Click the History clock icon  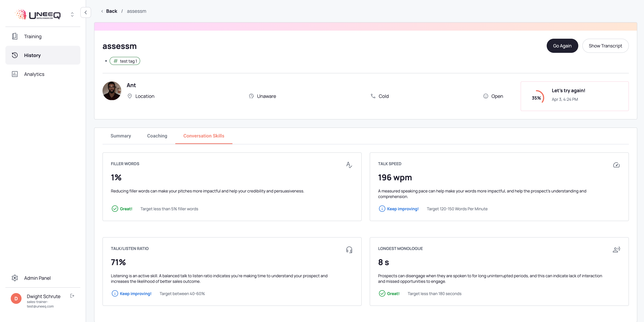15,55
